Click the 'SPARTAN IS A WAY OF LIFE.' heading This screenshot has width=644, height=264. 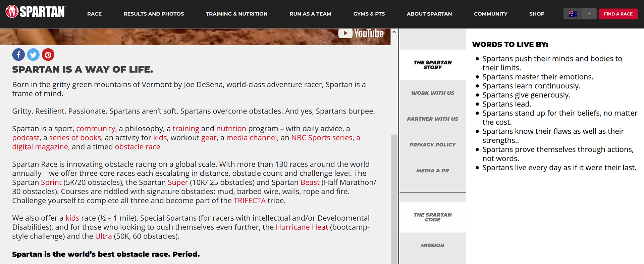[83, 70]
